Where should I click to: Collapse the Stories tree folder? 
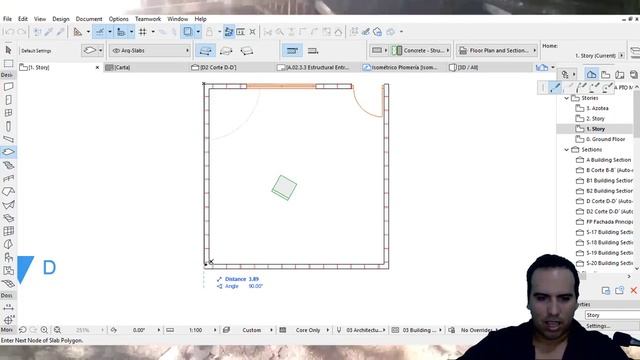click(567, 98)
